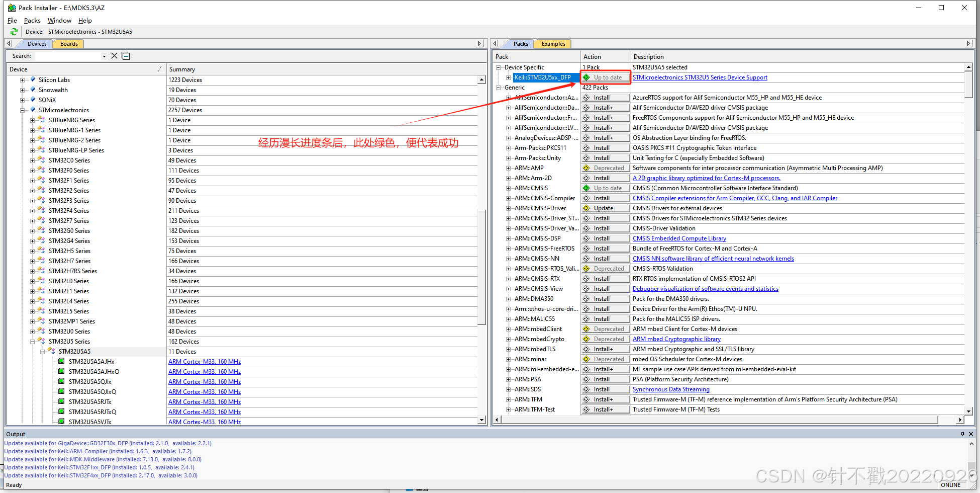980x493 pixels.
Task: Click Install+ button for ARM::mbedTLS
Action: pos(606,349)
